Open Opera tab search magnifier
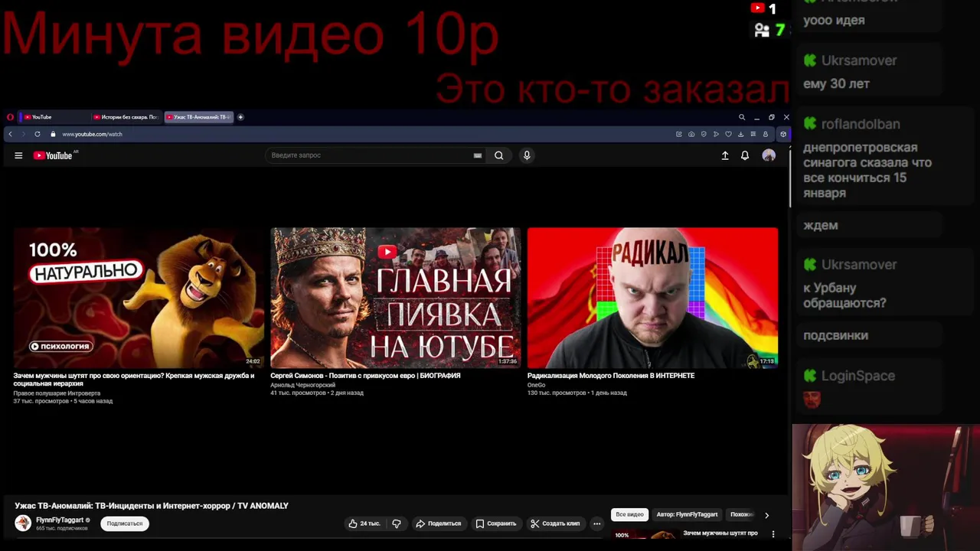The height and width of the screenshot is (551, 980). tap(742, 117)
